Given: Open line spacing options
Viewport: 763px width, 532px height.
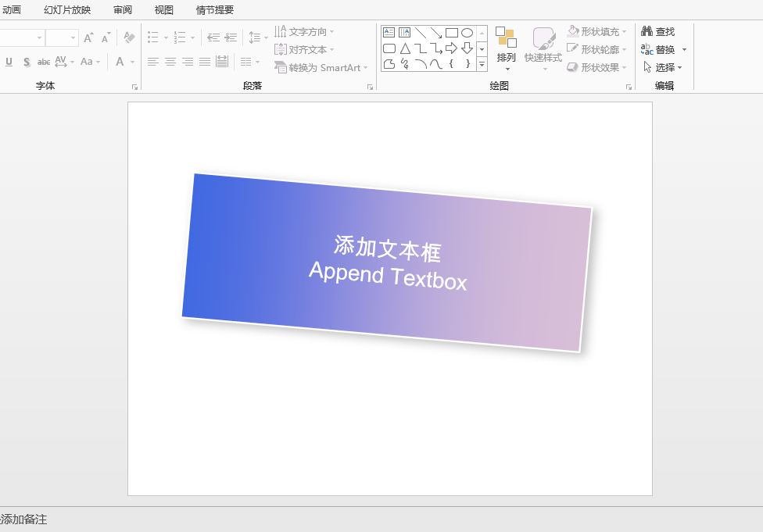Looking at the screenshot, I should (258, 37).
